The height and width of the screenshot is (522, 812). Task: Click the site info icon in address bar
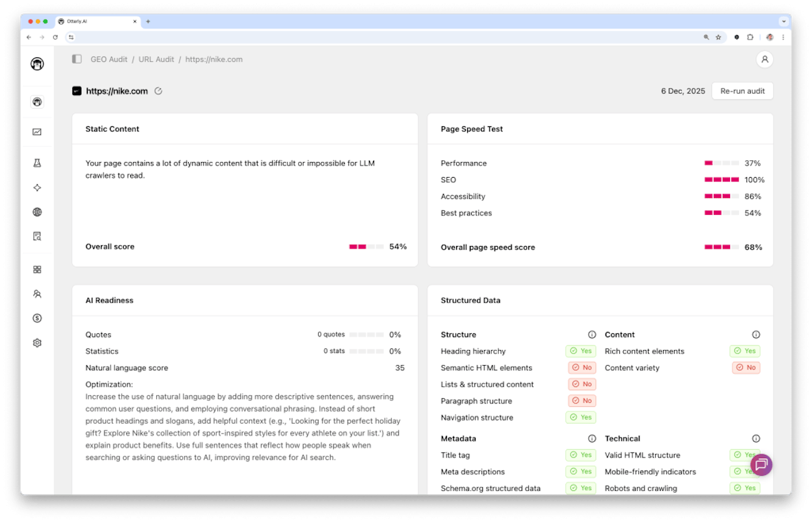[71, 37]
